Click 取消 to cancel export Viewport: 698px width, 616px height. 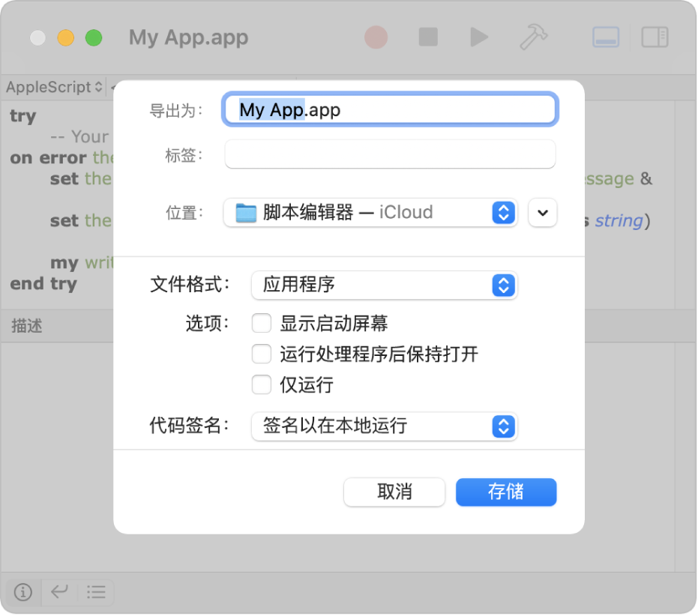(x=394, y=492)
